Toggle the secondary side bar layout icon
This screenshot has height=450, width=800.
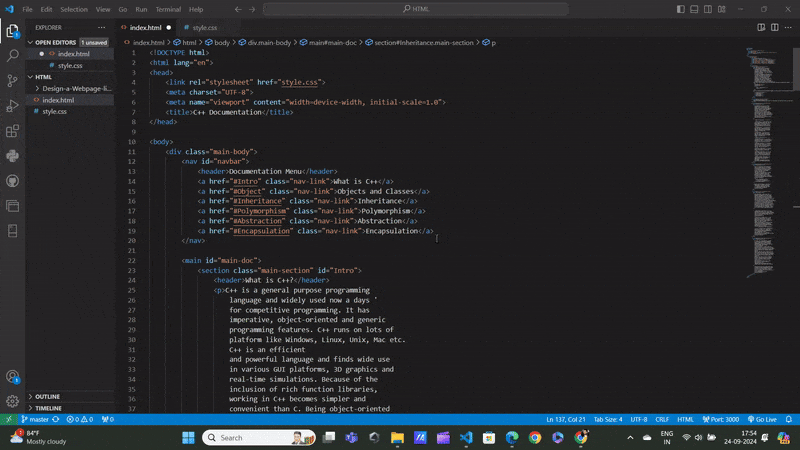click(x=708, y=9)
